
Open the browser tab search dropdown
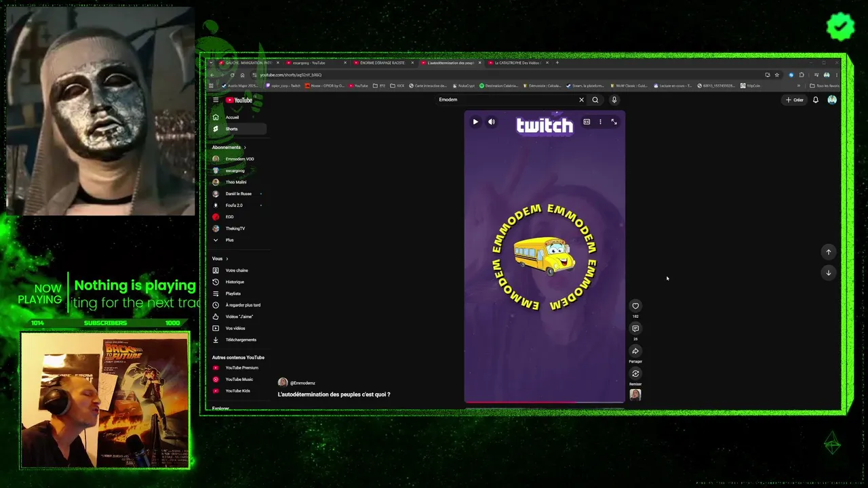212,63
